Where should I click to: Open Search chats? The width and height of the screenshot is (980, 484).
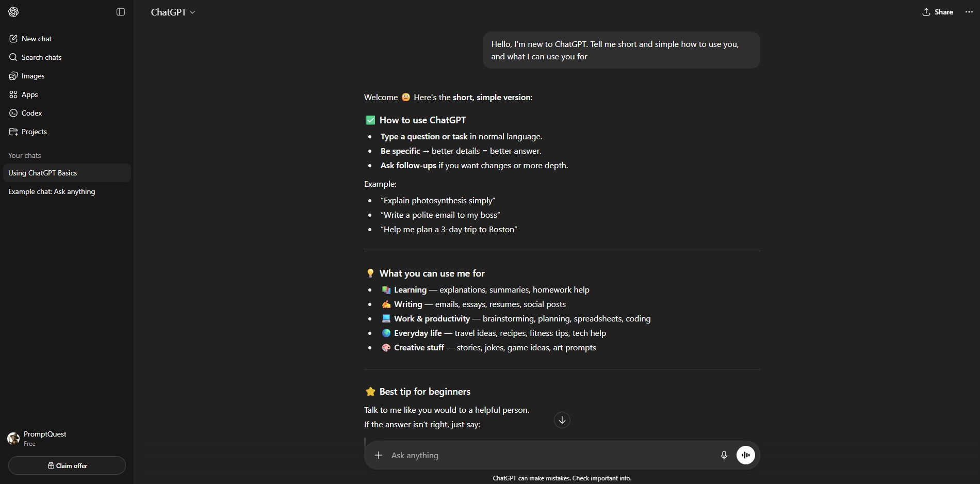click(x=41, y=57)
